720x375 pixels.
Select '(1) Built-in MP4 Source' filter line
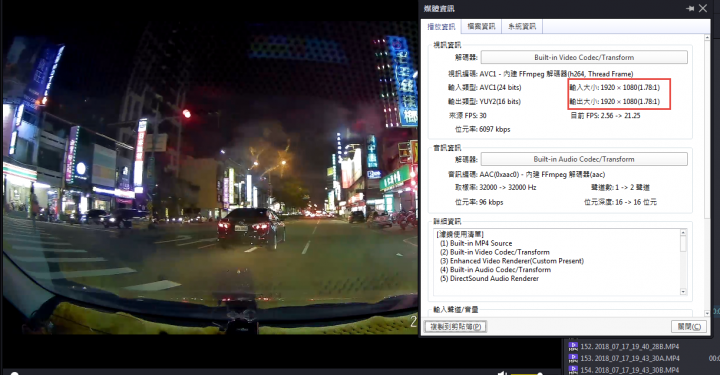coord(476,243)
